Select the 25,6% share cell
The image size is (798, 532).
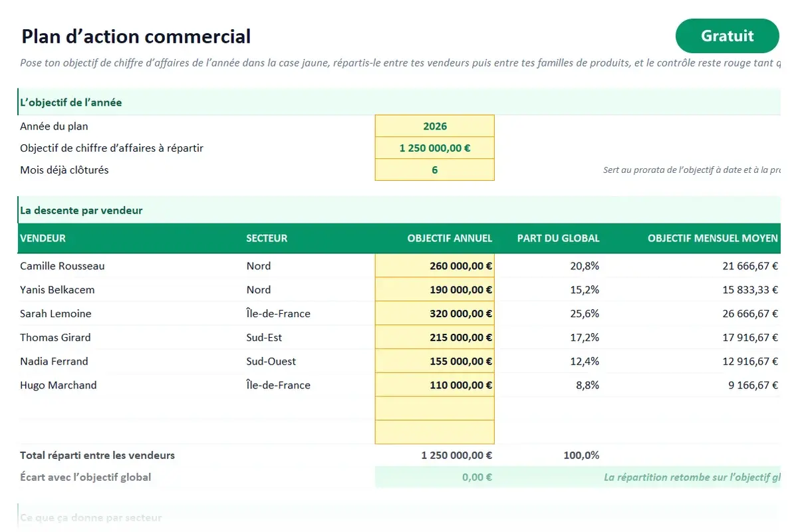pyautogui.click(x=585, y=314)
